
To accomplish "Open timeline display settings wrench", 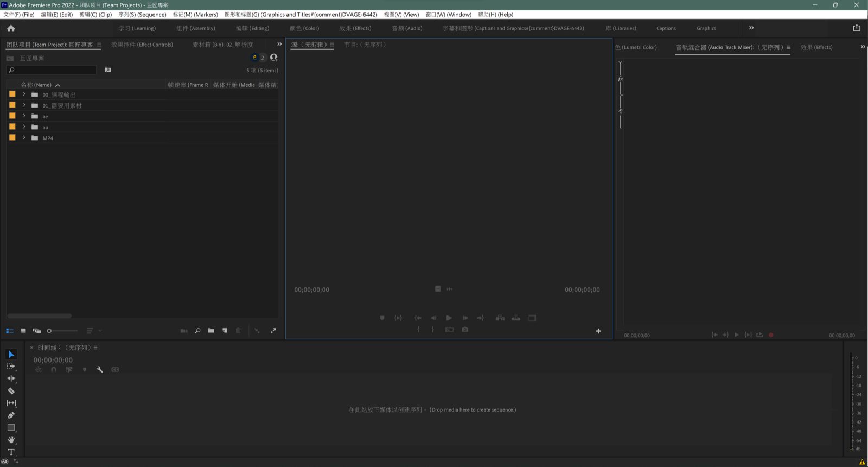I will (100, 369).
